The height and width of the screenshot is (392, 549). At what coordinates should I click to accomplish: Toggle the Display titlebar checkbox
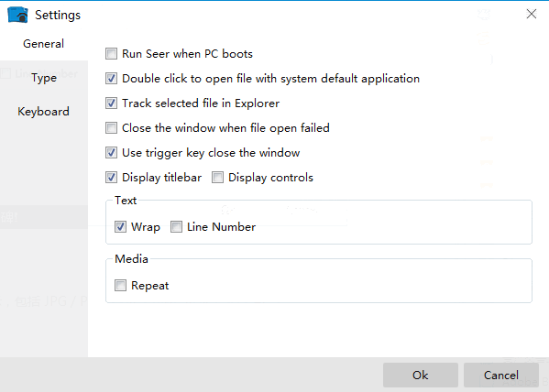click(111, 178)
